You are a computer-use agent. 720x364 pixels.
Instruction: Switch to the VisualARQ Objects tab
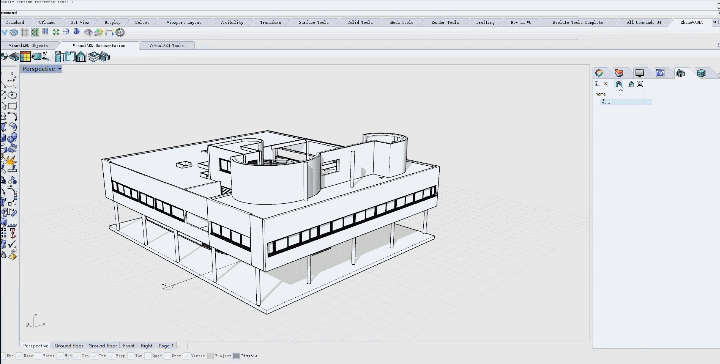click(28, 45)
